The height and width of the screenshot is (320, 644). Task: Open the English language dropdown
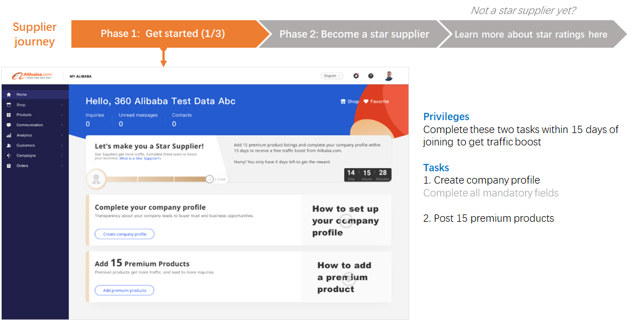coord(332,76)
